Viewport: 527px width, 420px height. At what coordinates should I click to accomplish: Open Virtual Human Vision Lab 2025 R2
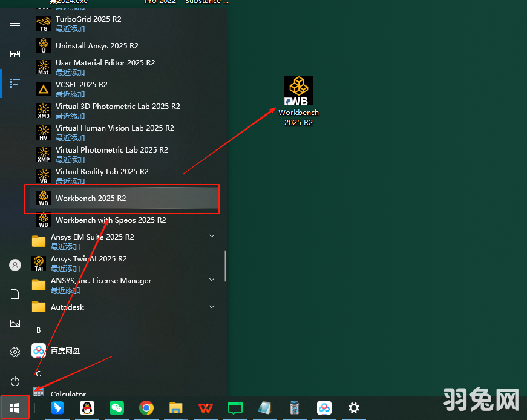(x=114, y=128)
